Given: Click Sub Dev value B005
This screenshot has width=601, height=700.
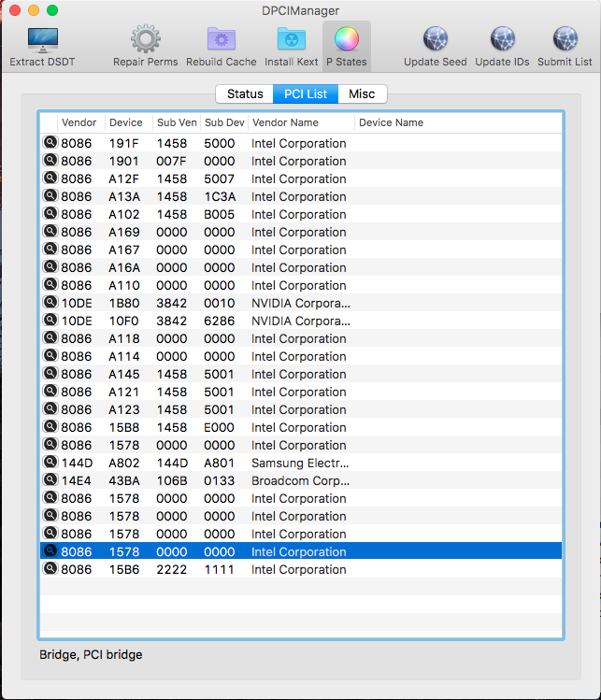Looking at the screenshot, I should coord(219,215).
